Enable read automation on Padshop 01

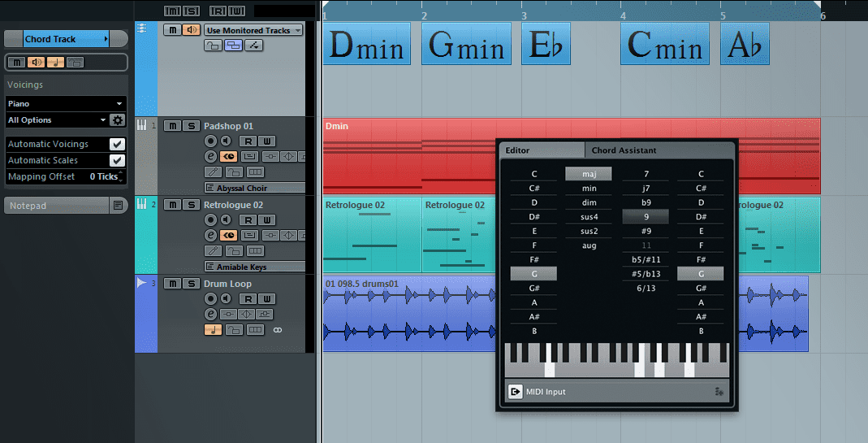[248, 141]
